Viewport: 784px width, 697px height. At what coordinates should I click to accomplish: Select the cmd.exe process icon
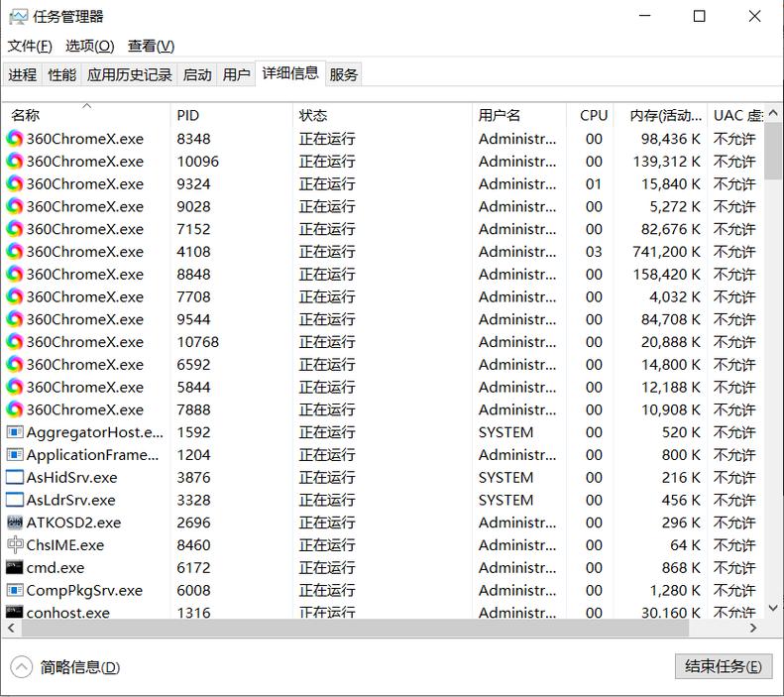15,568
